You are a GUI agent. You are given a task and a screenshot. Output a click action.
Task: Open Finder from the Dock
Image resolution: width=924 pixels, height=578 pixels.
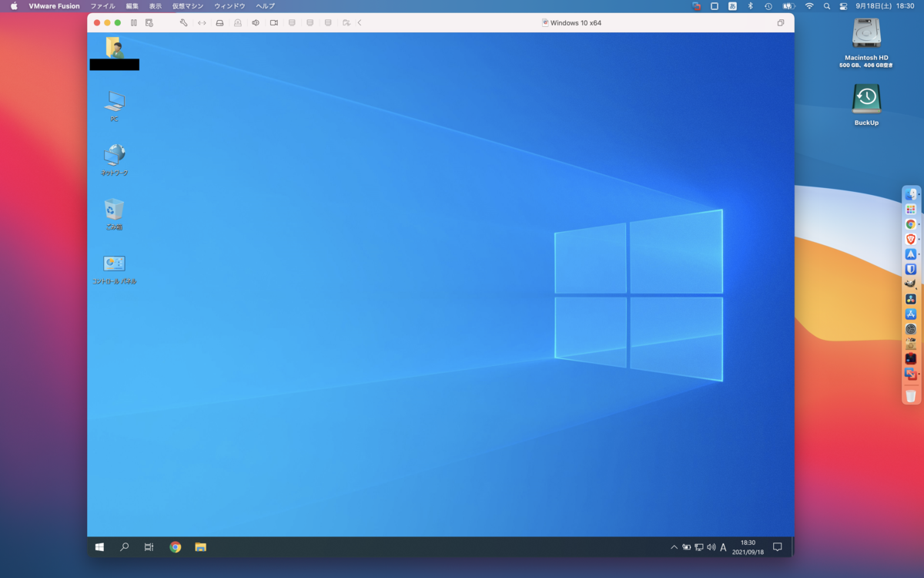(x=911, y=194)
